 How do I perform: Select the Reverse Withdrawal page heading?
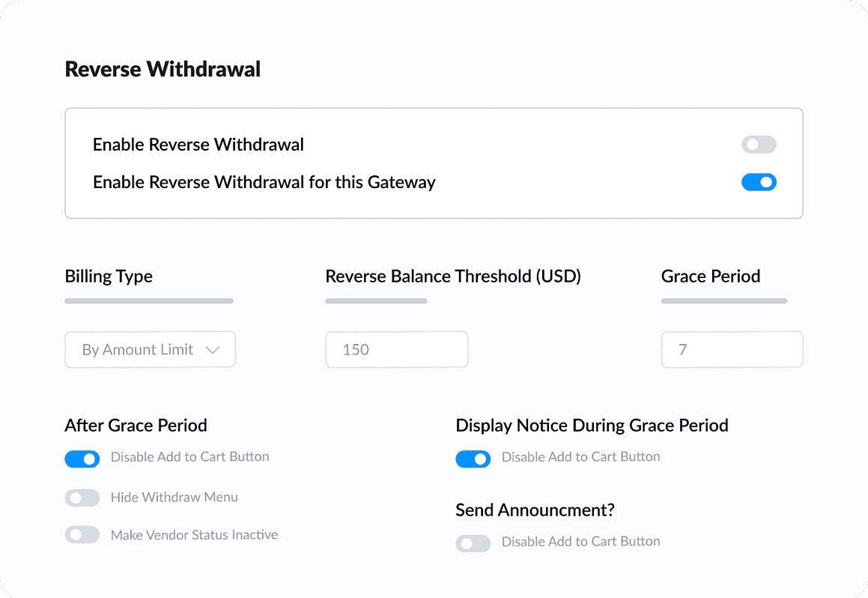coord(163,69)
